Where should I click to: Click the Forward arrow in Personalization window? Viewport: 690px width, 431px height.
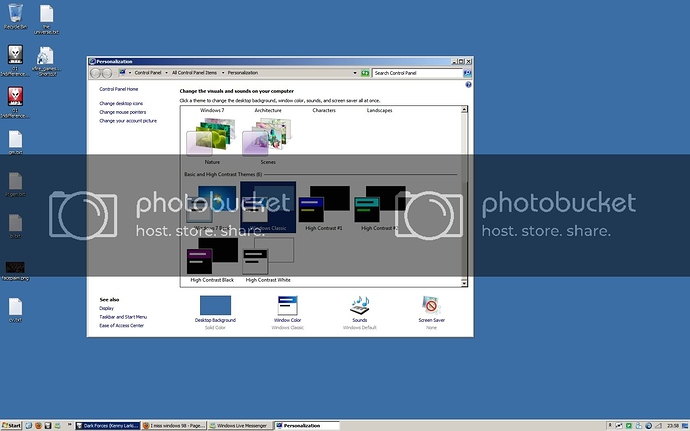106,73
